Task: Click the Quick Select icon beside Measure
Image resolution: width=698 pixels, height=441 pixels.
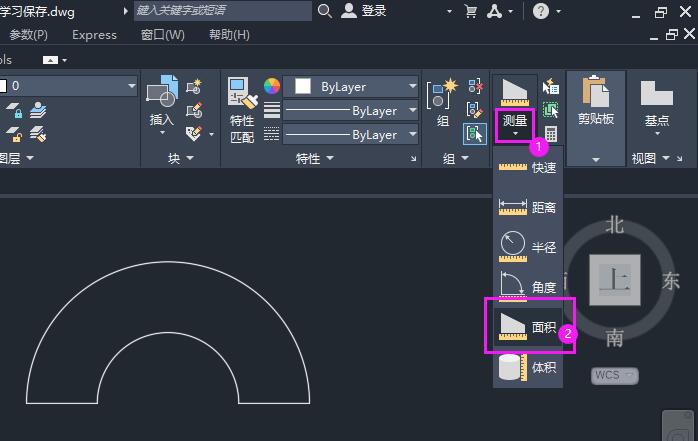Action: point(551,86)
